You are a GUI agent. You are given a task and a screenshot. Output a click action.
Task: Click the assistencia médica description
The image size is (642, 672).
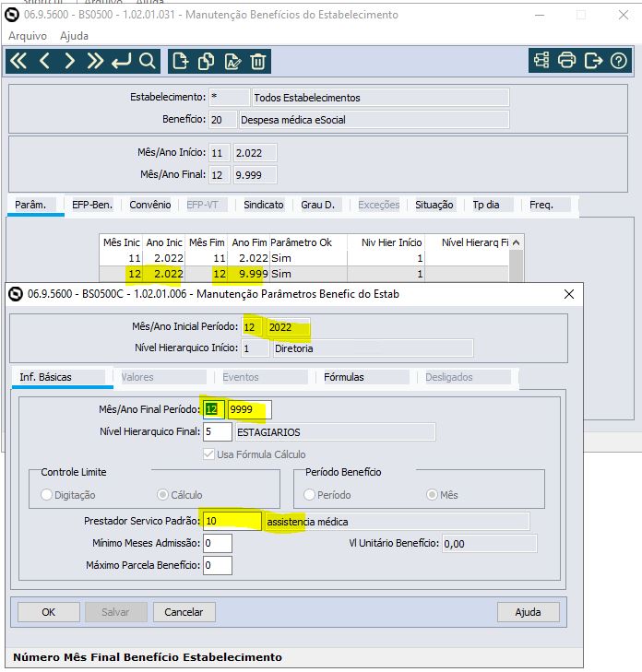coord(398,522)
